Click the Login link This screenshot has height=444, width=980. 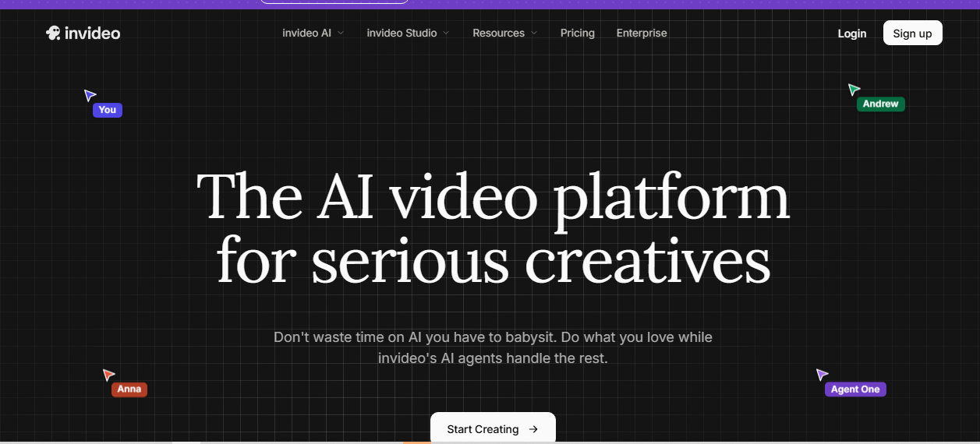(851, 33)
